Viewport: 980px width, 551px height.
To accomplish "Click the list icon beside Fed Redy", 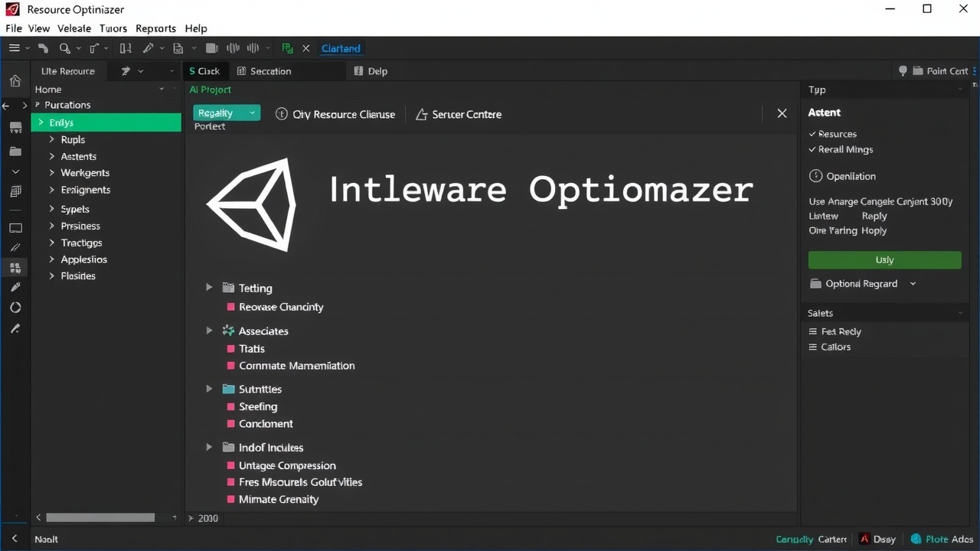I will coord(813,331).
